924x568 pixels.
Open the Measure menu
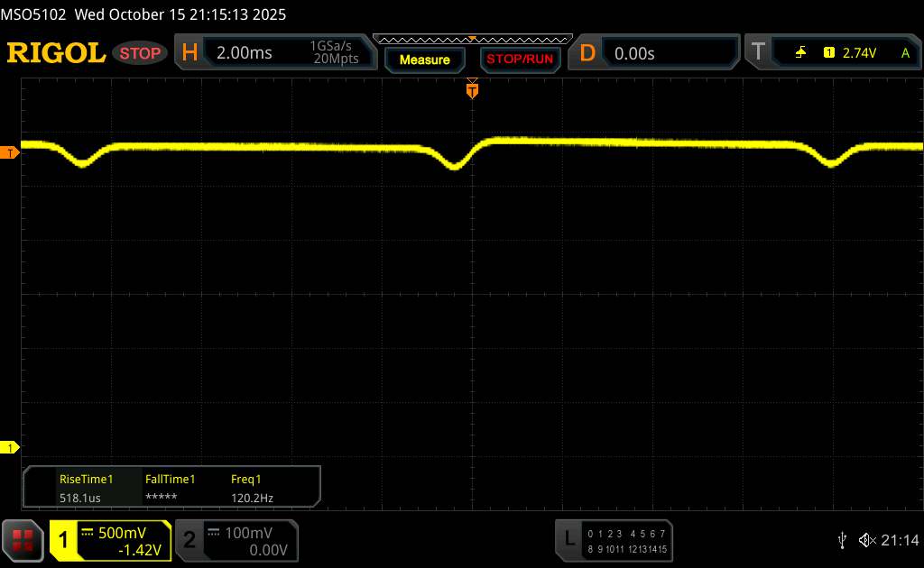(x=424, y=60)
